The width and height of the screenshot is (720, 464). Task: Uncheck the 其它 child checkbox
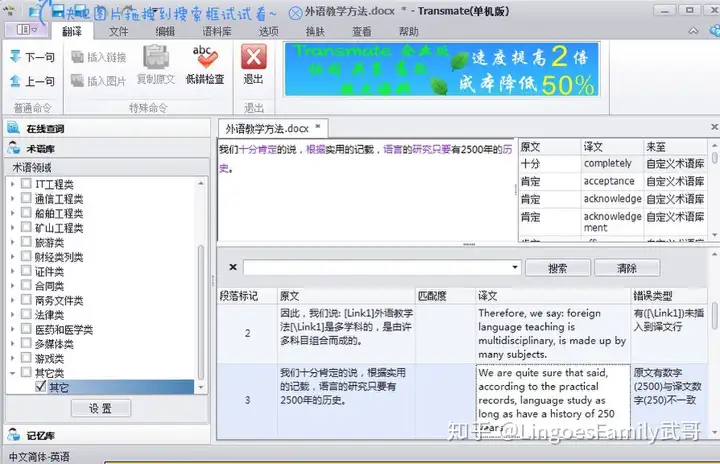click(x=41, y=387)
